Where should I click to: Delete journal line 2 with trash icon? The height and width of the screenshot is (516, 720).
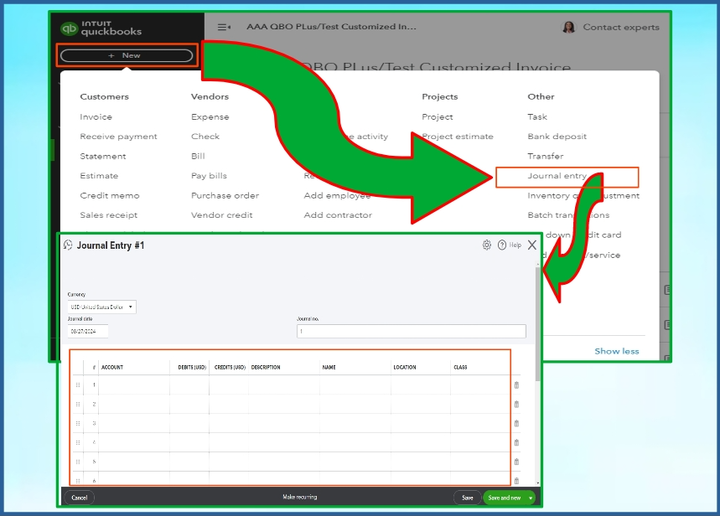(517, 404)
